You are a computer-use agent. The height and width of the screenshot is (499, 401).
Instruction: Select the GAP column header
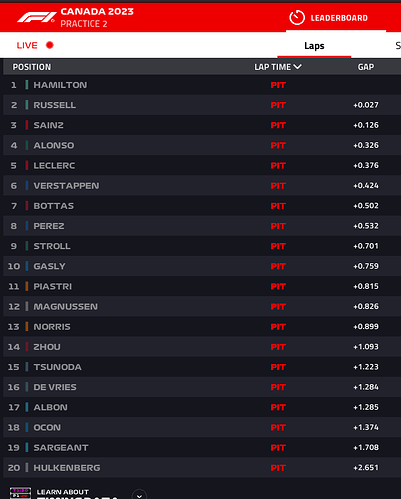366,67
